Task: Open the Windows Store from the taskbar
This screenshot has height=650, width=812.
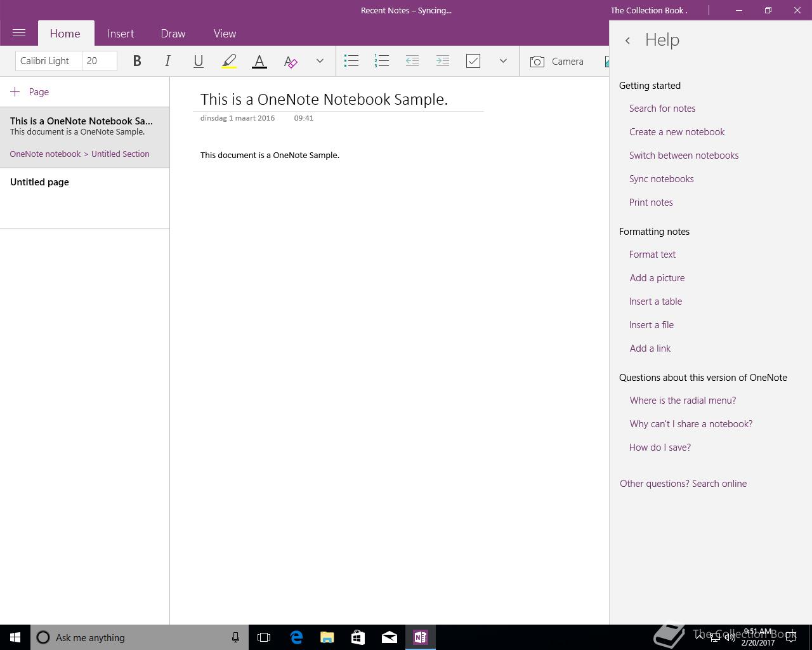Action: [x=358, y=637]
